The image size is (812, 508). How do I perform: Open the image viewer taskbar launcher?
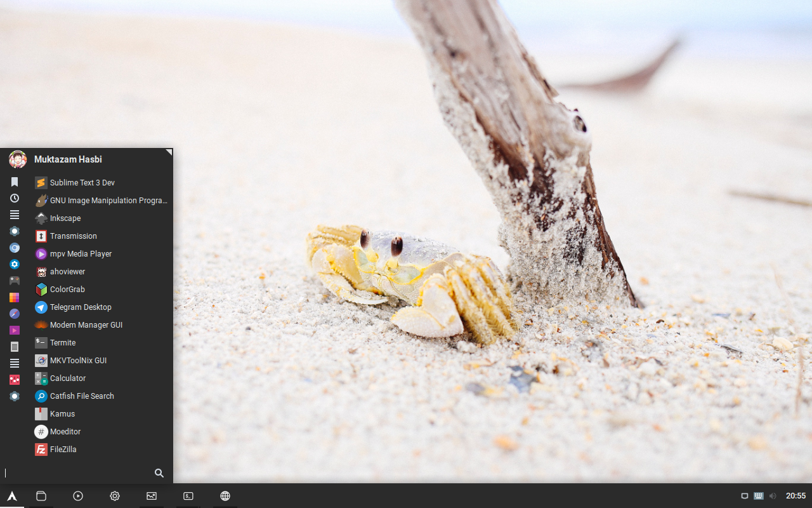pyautogui.click(x=152, y=496)
